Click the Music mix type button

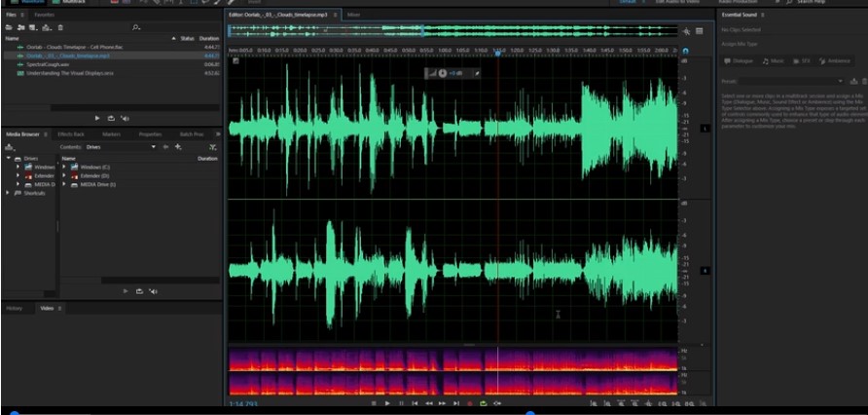(x=774, y=61)
